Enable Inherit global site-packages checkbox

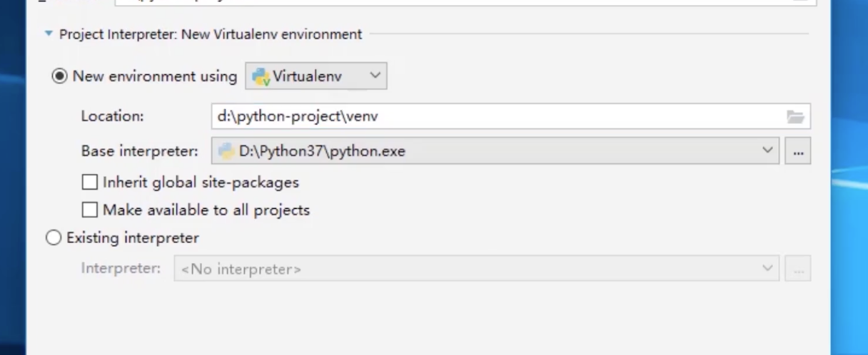coord(89,182)
